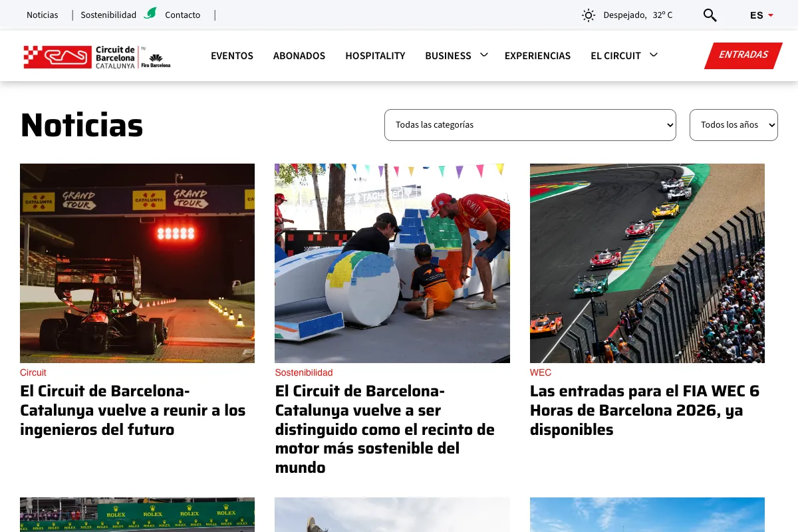798x532 pixels.
Task: Open the BUSINESS menu item
Action: [448, 56]
